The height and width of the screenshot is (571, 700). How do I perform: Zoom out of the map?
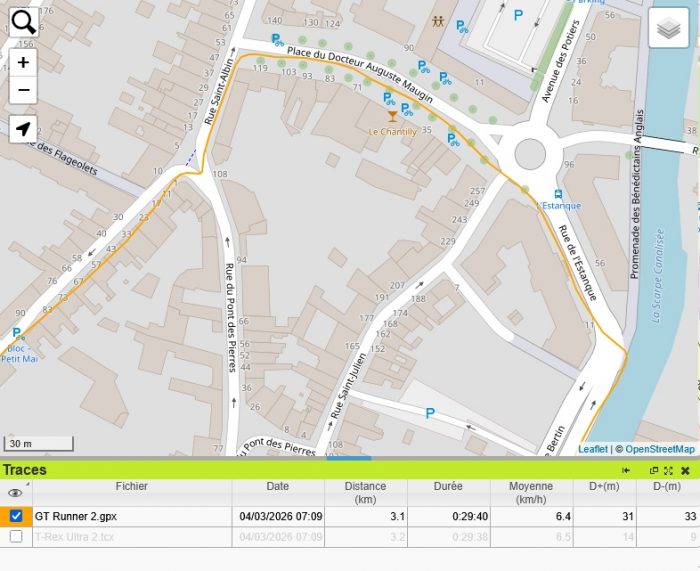(23, 89)
